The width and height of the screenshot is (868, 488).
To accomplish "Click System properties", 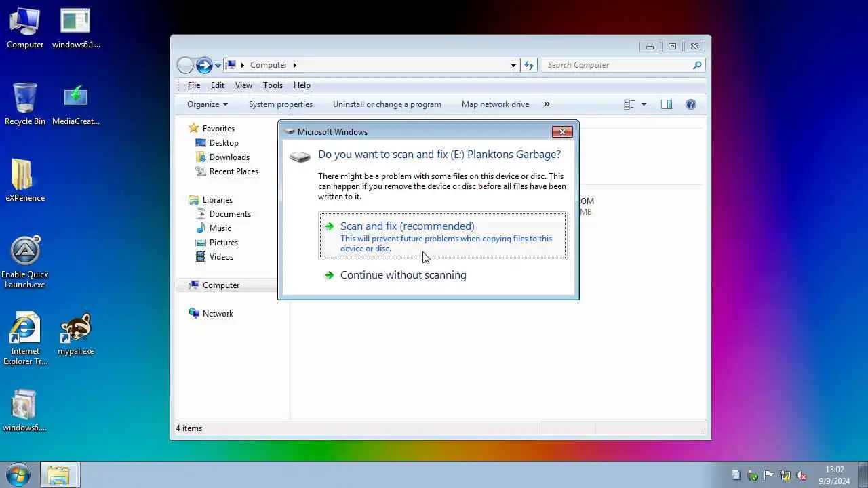I will tap(281, 104).
